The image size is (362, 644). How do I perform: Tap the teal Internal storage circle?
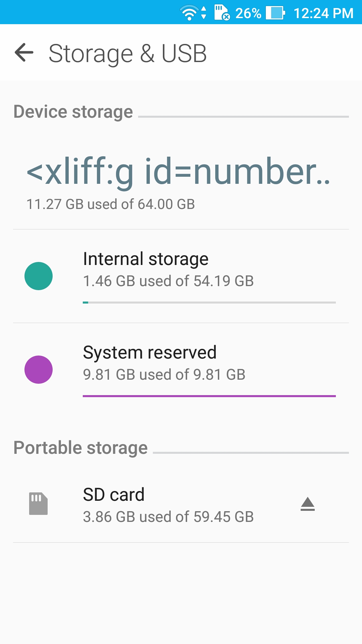coord(39,276)
